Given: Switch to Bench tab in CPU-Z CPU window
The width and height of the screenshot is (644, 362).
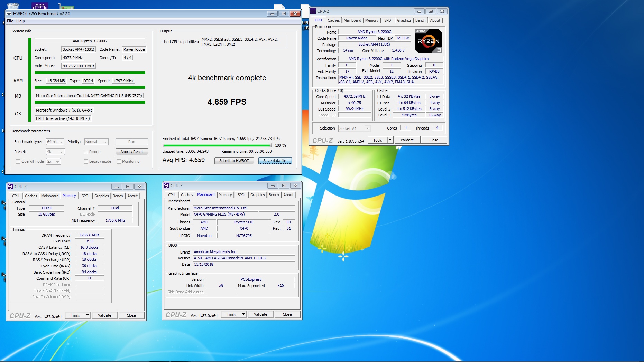Looking at the screenshot, I should coord(420,20).
